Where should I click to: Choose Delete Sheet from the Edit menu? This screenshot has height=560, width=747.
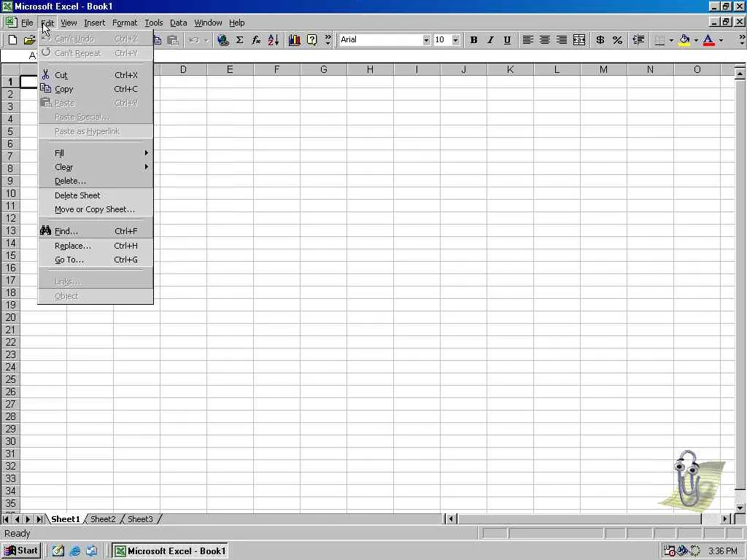[96, 195]
